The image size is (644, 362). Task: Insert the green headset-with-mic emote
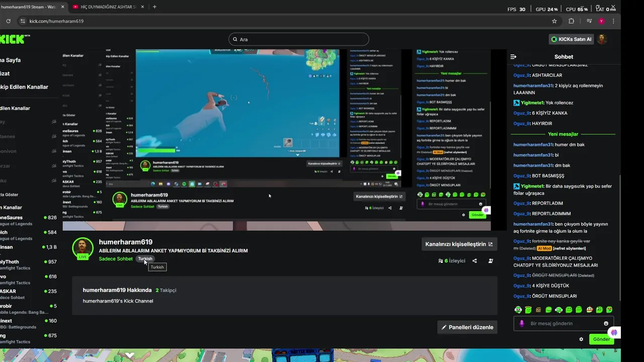[x=558, y=310]
